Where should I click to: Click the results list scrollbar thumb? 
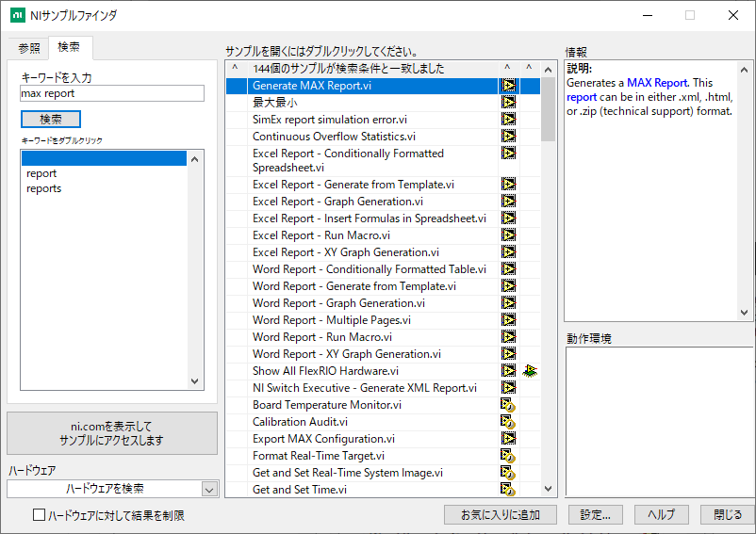549,109
